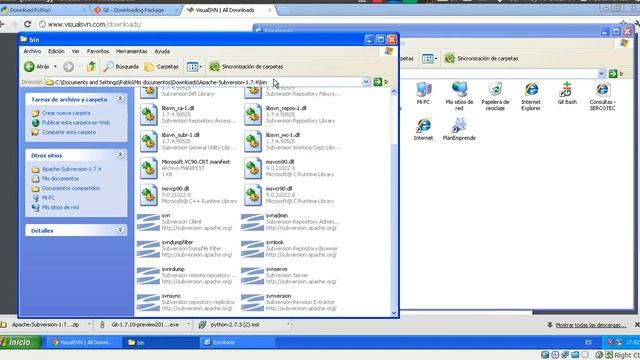Select the svnversion file icon
The image size is (640, 360).
tap(253, 303)
